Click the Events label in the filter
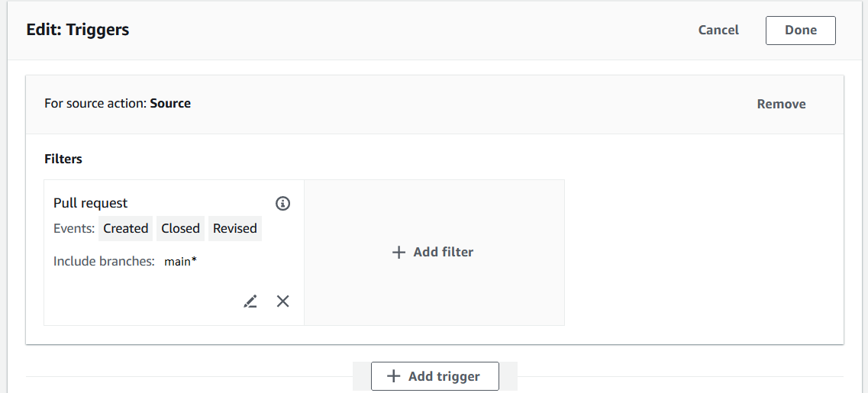Image resolution: width=868 pixels, height=393 pixels. (x=74, y=228)
